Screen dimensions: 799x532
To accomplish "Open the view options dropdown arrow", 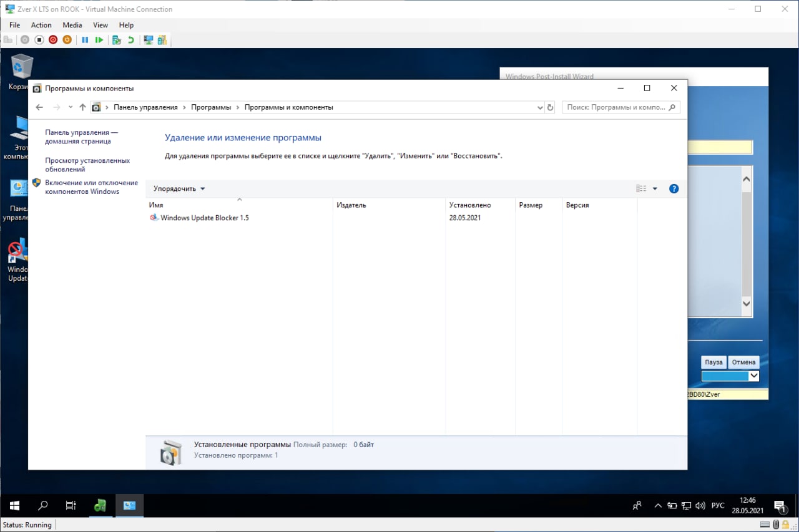I will [x=655, y=188].
